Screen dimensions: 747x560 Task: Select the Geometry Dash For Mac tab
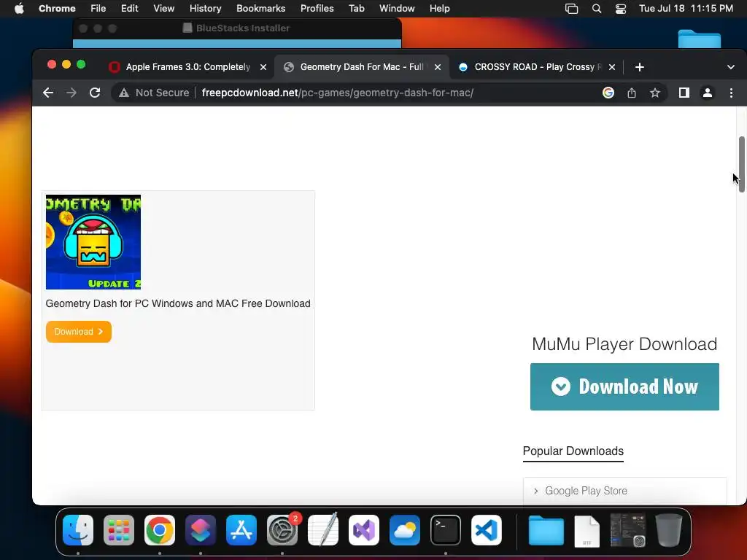tap(362, 67)
